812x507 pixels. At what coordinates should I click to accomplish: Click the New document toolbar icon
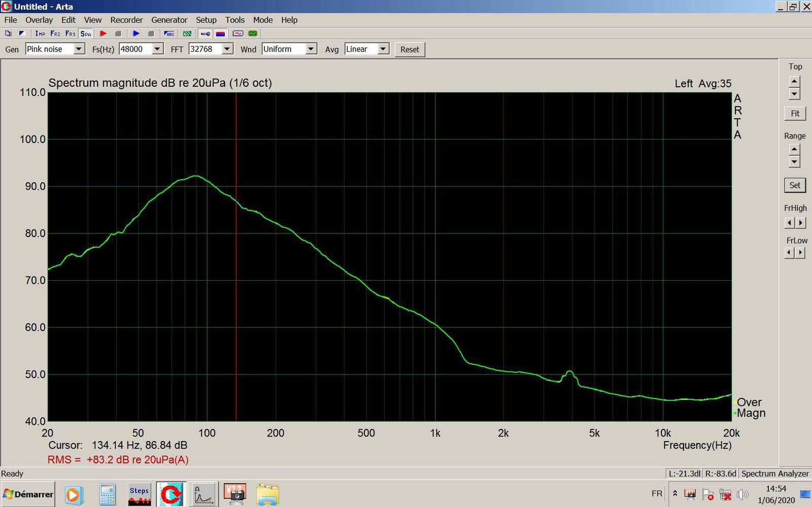8,33
